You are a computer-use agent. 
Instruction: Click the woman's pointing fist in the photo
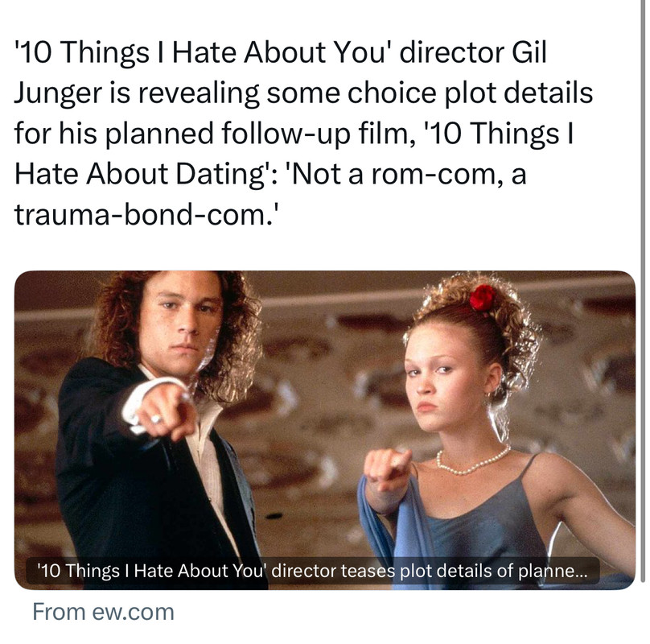387,469
